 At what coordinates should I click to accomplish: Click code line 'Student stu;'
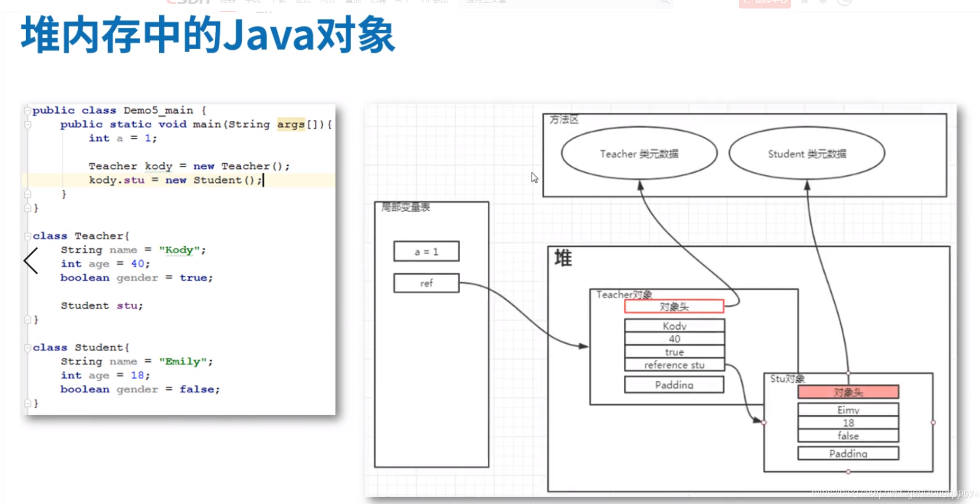[101, 306]
